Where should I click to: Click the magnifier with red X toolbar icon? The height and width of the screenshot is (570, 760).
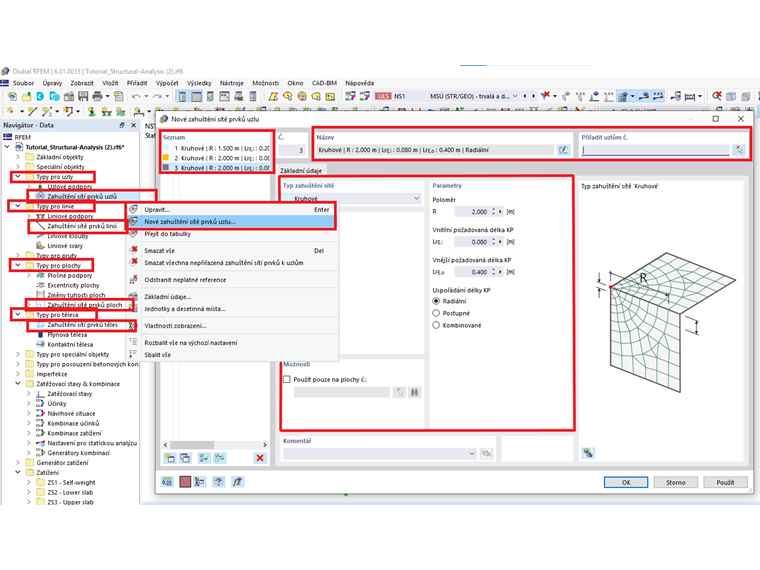(x=716, y=96)
